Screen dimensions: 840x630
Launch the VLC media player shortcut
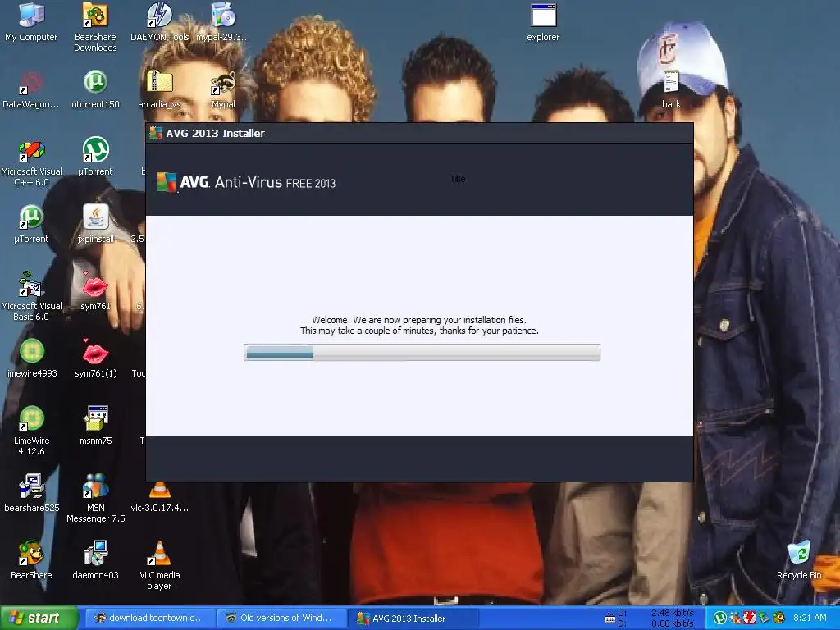click(x=160, y=565)
